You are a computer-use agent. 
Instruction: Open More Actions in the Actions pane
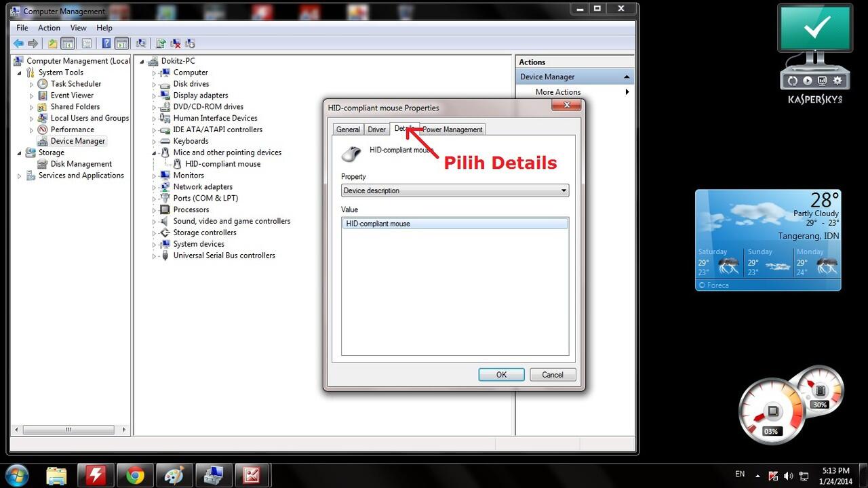(x=558, y=92)
